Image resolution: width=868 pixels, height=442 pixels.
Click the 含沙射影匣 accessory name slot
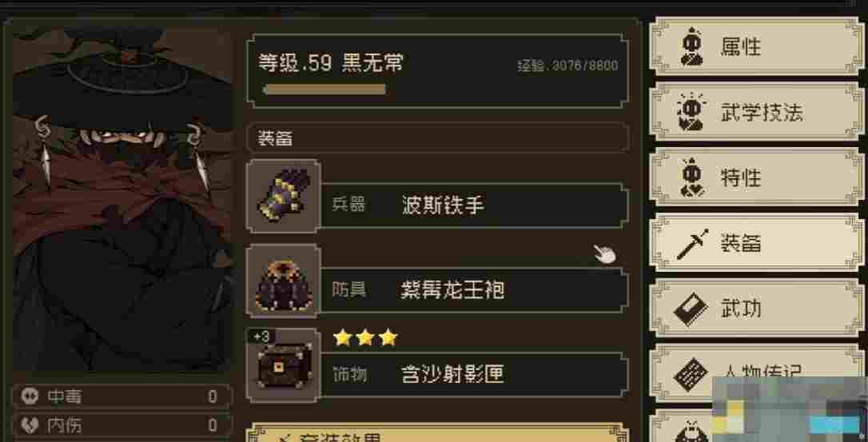(474, 374)
